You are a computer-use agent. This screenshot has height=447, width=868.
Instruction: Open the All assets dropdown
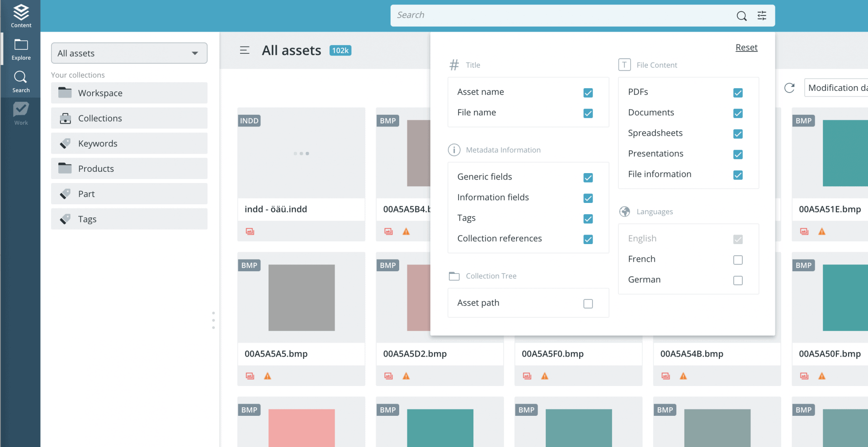129,53
